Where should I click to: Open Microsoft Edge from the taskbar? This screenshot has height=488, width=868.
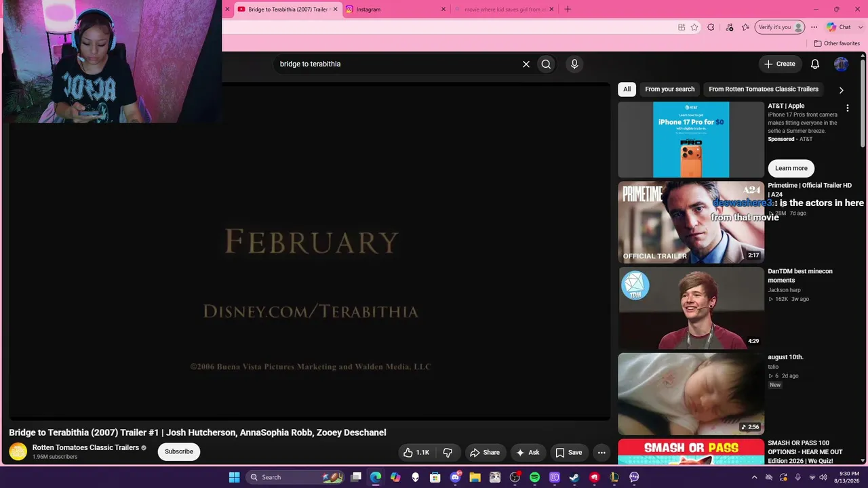point(376,477)
